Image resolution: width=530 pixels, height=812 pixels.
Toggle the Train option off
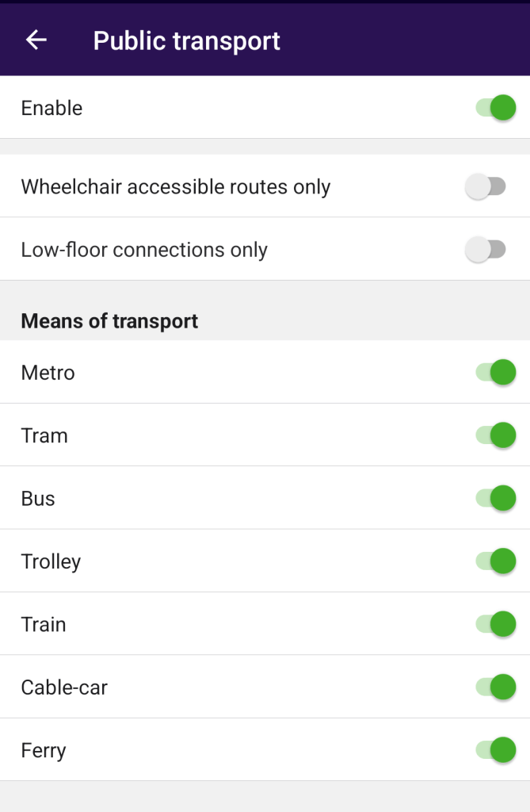496,624
